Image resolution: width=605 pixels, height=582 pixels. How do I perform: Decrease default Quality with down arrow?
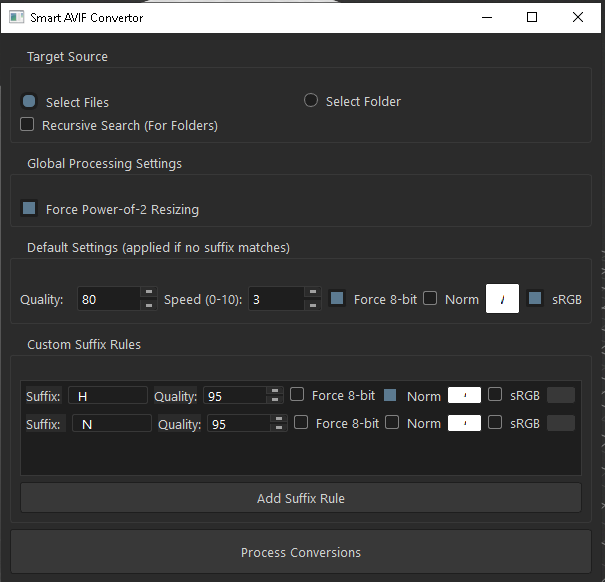[x=149, y=305]
